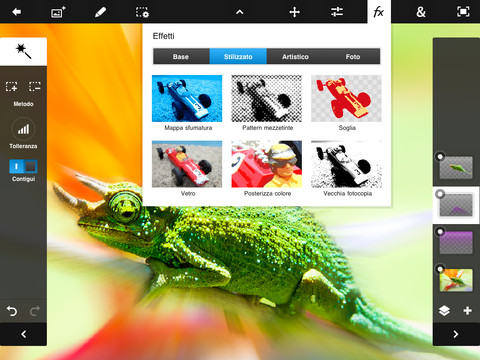Click the undo button
The height and width of the screenshot is (360, 480).
point(12,311)
